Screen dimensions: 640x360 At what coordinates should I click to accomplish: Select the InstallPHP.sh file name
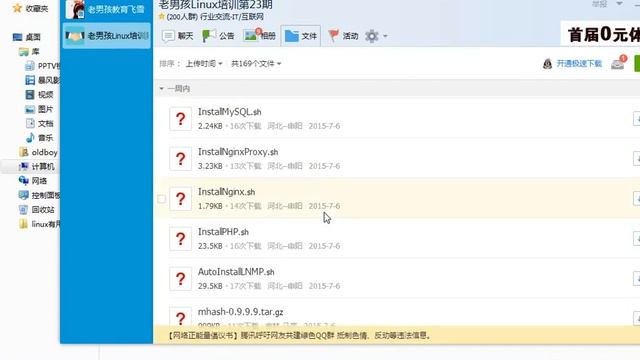point(223,232)
